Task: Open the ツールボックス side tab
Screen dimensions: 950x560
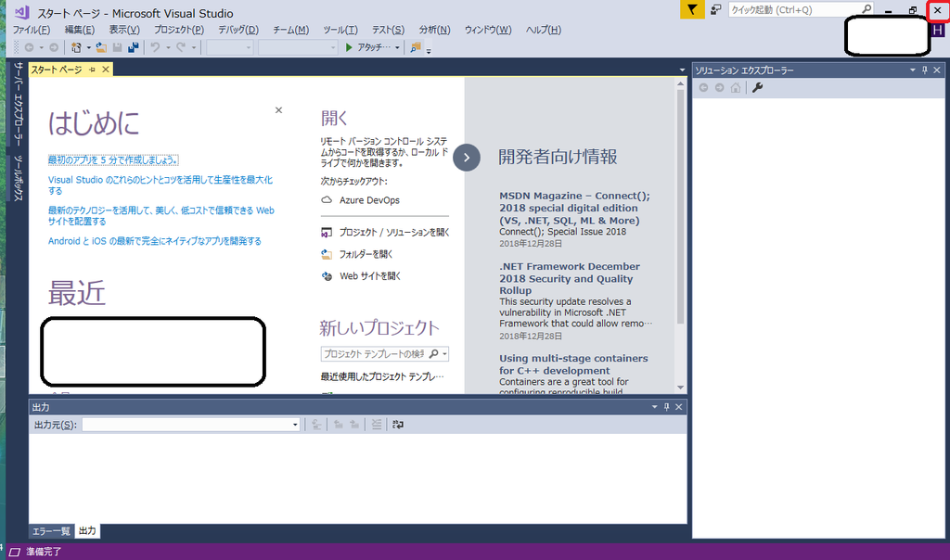Action: pyautogui.click(x=18, y=178)
